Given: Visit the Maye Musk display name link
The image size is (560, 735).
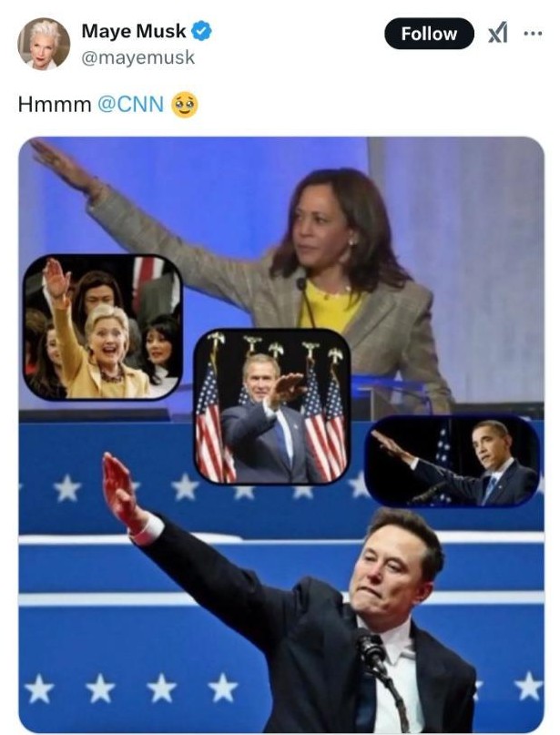Looking at the screenshot, I should 134,31.
